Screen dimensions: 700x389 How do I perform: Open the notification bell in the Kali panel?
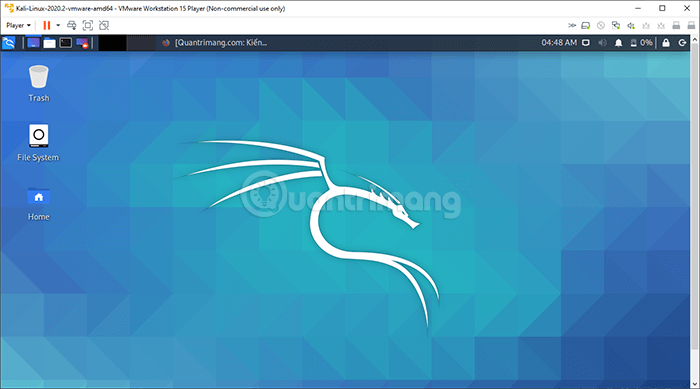pos(618,43)
